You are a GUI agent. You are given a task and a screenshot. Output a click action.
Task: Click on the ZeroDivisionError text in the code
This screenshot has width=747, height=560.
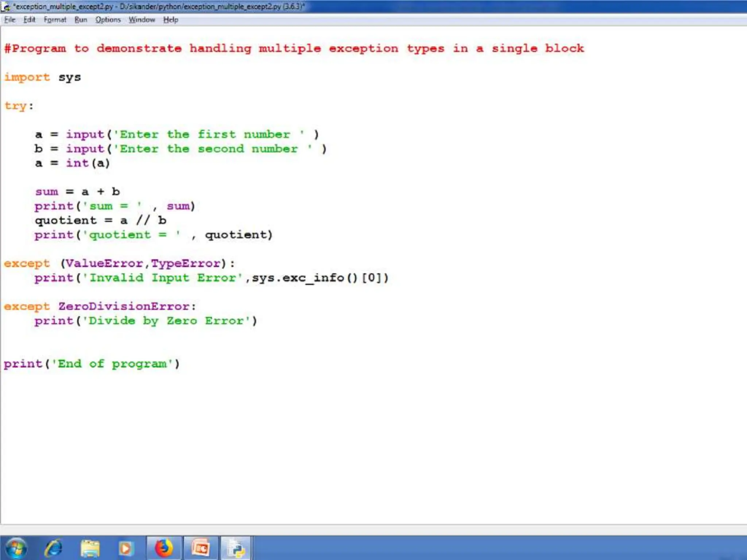pyautogui.click(x=124, y=306)
